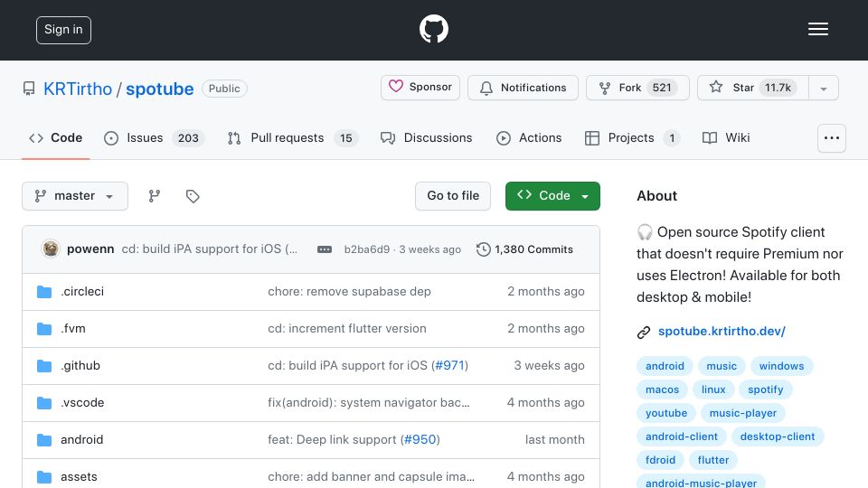Expand the master branch dropdown
The width and height of the screenshot is (868, 488).
pyautogui.click(x=75, y=196)
